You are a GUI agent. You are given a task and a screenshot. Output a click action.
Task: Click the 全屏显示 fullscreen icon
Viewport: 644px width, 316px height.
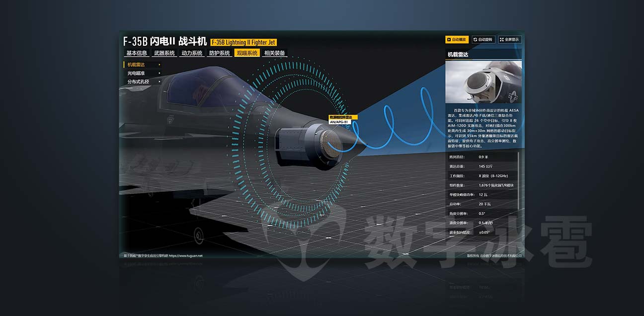[x=502, y=39]
